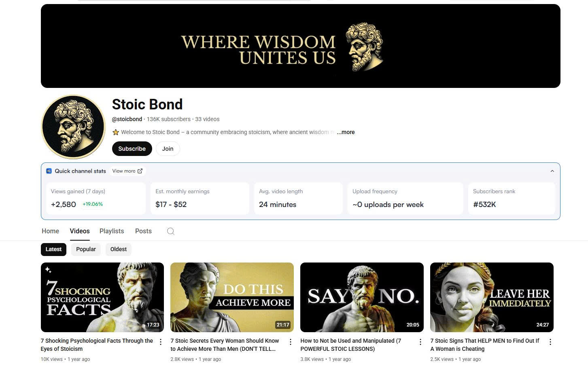Subscribe to the Stoic Bond channel

[132, 149]
